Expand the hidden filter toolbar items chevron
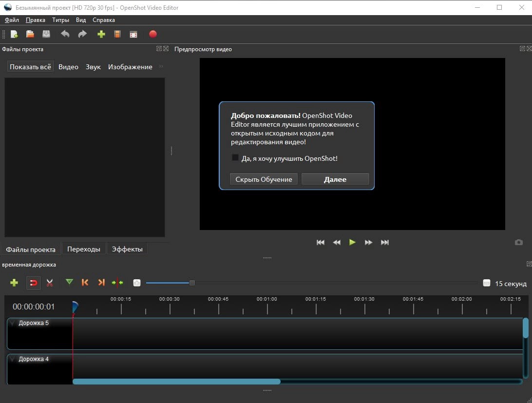The width and height of the screenshot is (532, 403). pos(161,67)
